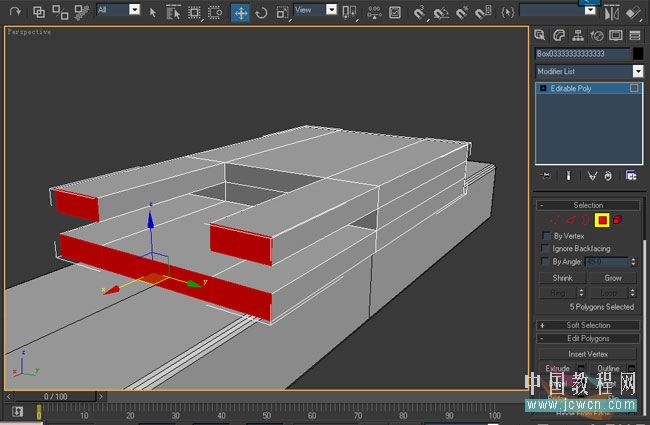Image resolution: width=650 pixels, height=425 pixels.
Task: Select the Unlink Selection tool
Action: [x=60, y=12]
